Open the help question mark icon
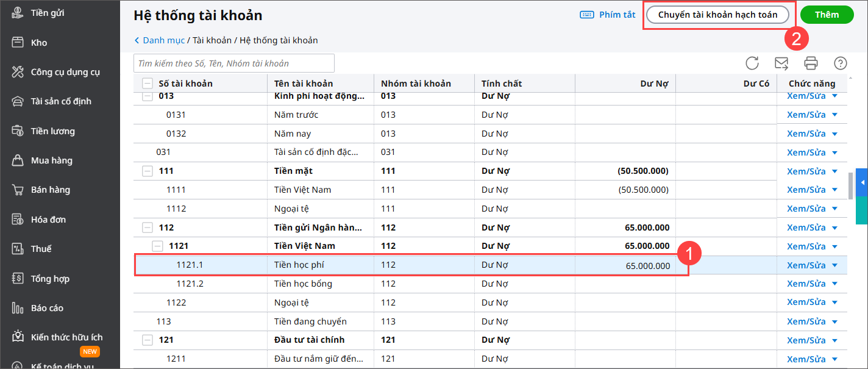The image size is (868, 369). [x=841, y=63]
